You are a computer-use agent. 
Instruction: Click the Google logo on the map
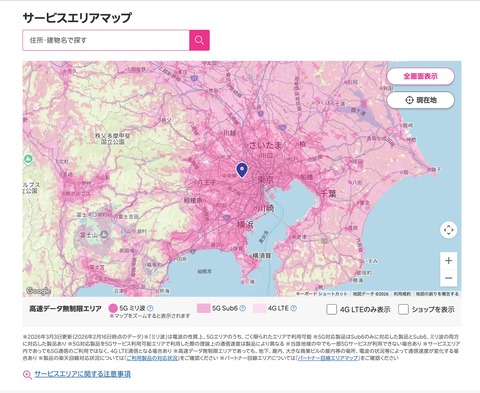point(38,291)
